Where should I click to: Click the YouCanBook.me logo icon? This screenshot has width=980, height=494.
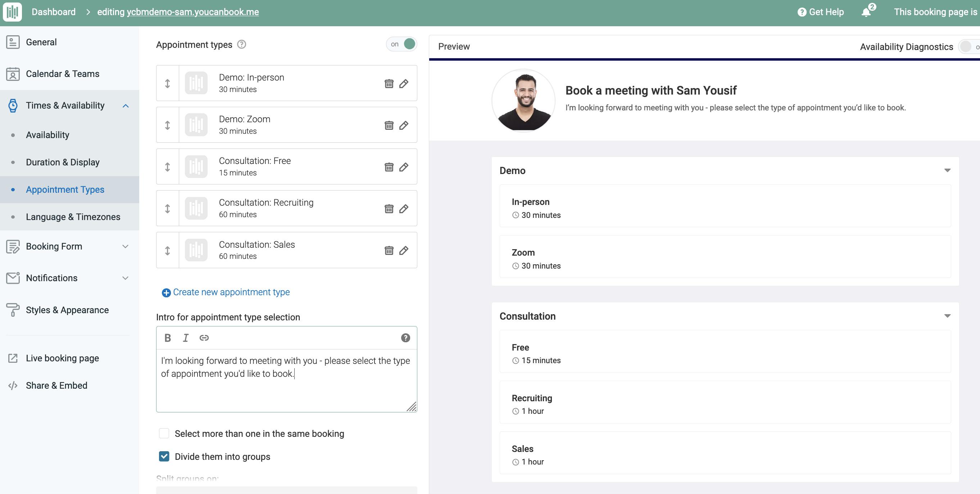point(12,12)
